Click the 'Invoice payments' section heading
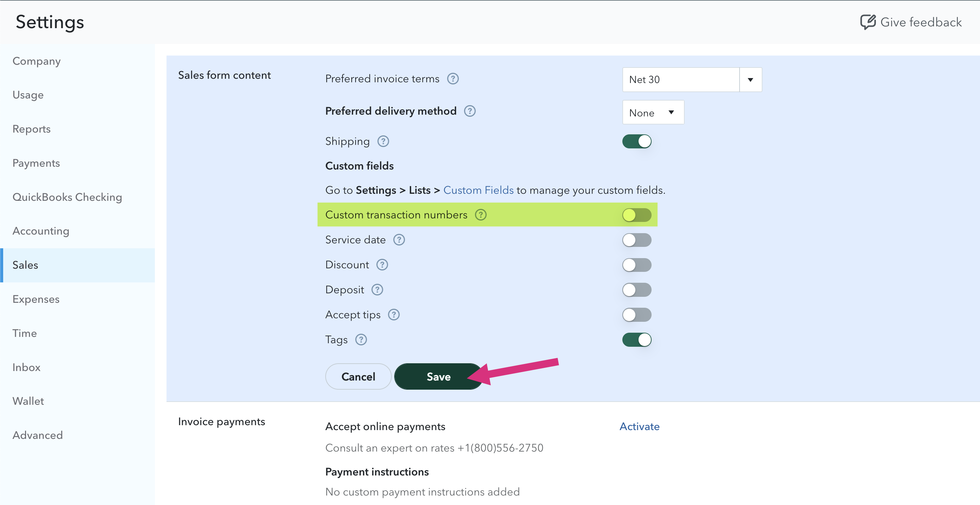This screenshot has height=505, width=980. point(221,421)
